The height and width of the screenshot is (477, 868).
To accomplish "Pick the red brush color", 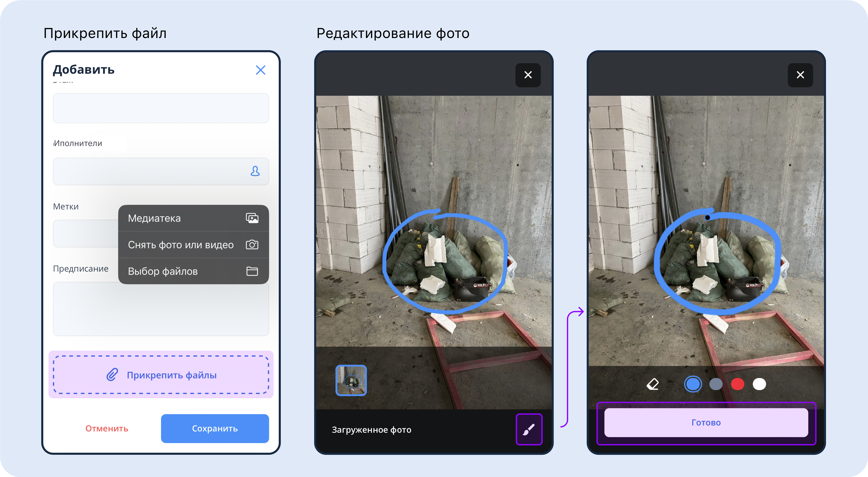I will pos(737,384).
